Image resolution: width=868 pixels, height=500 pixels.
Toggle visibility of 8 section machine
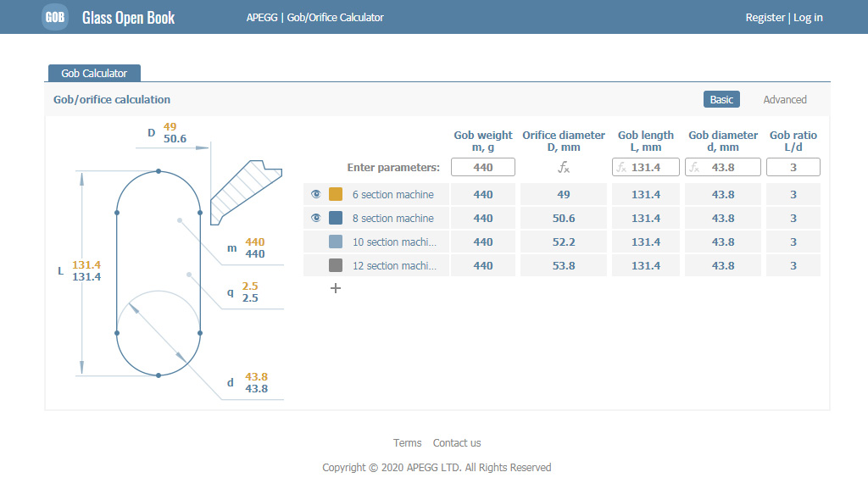pyautogui.click(x=316, y=219)
